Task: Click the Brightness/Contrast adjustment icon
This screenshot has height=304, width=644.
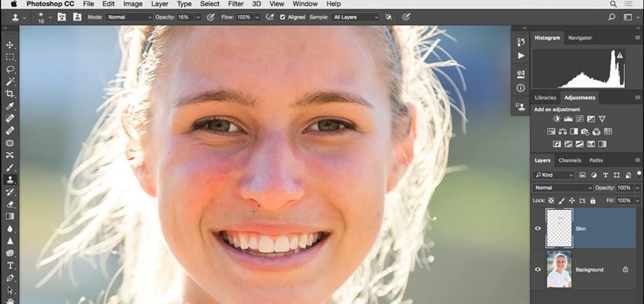Action: tap(556, 119)
